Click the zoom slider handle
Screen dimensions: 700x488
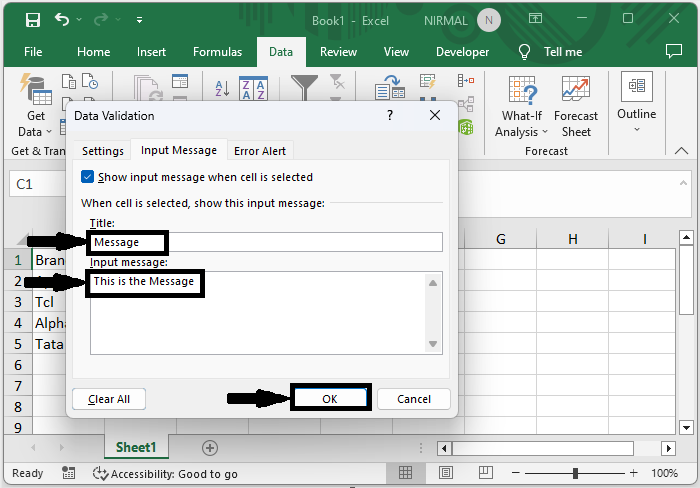point(575,473)
